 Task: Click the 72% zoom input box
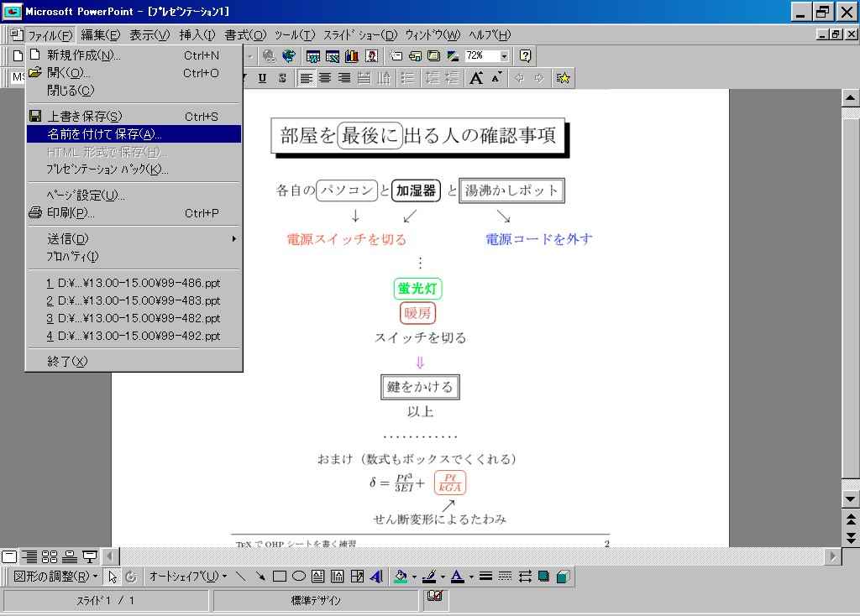point(481,56)
